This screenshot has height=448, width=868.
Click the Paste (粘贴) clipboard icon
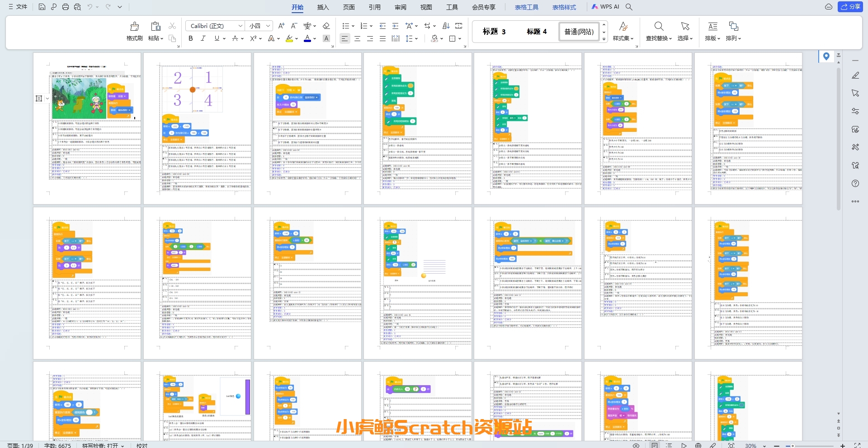156,27
